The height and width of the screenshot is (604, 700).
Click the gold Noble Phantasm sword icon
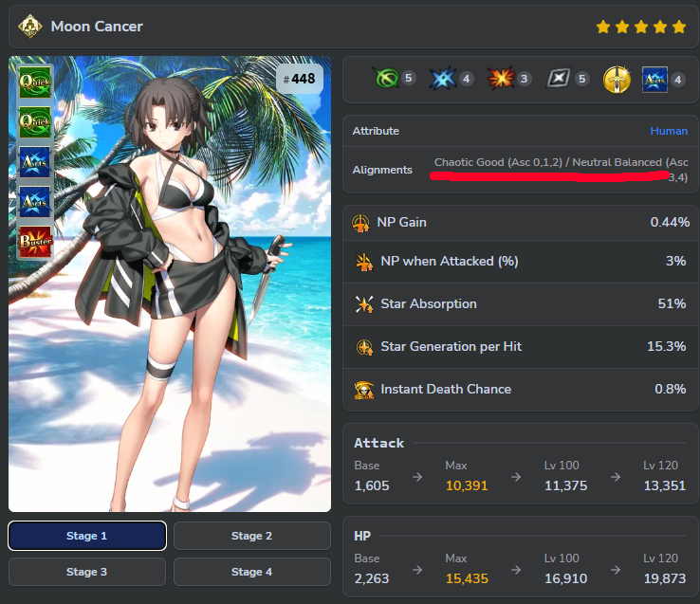[617, 80]
